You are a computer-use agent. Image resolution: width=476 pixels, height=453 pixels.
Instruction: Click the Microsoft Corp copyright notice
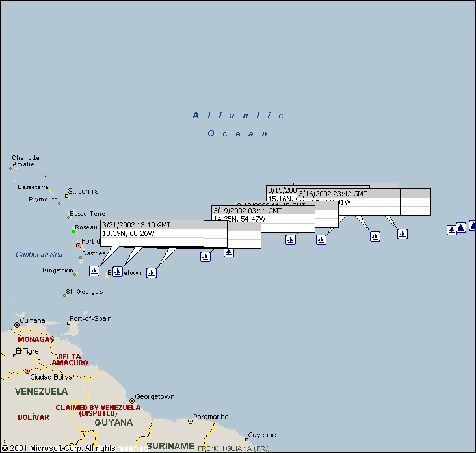[x=59, y=448]
